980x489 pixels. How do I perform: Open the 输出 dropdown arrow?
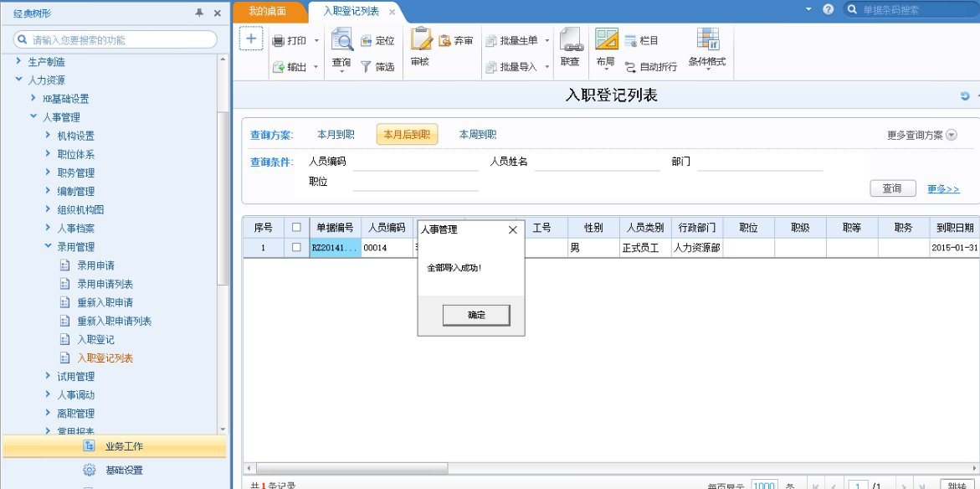tap(316, 66)
